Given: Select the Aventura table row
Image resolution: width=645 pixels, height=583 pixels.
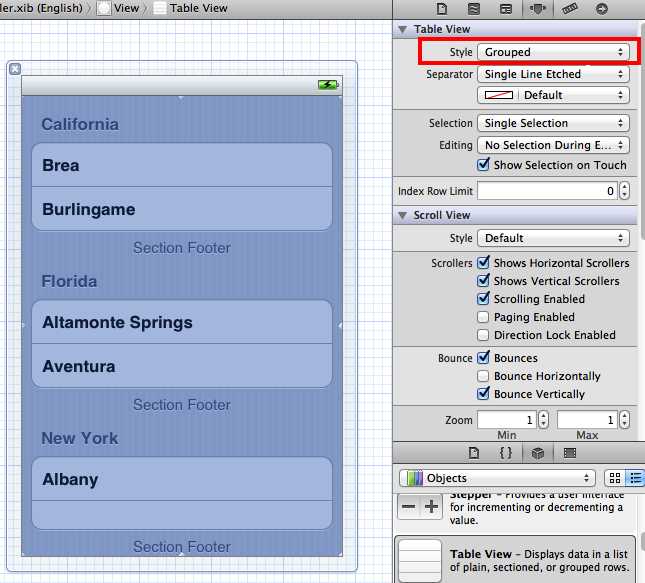Looking at the screenshot, I should tap(182, 366).
